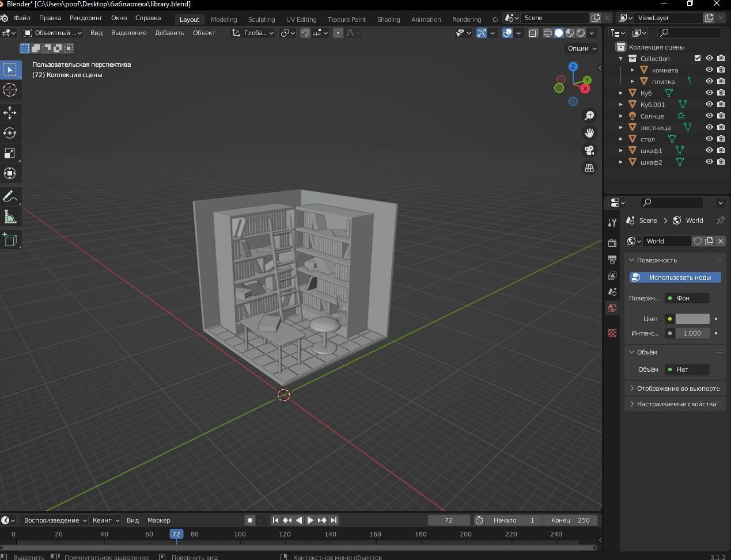Open the View Layer properties tab

(612, 276)
